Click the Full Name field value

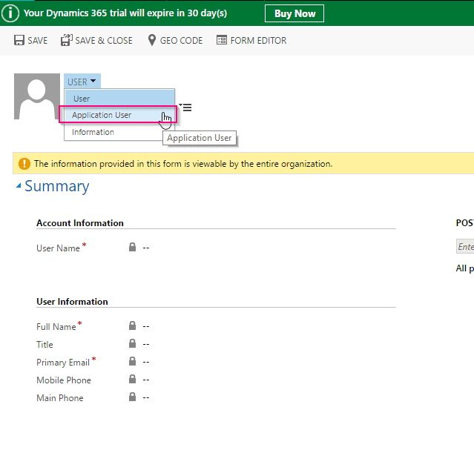[x=146, y=326]
